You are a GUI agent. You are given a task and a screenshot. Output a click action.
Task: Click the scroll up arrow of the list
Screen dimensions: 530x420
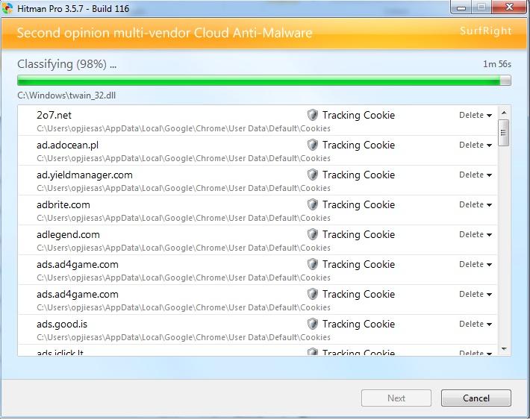tap(504, 113)
